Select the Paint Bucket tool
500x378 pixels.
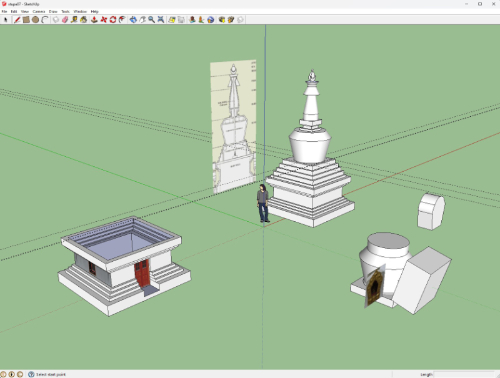(x=83, y=20)
